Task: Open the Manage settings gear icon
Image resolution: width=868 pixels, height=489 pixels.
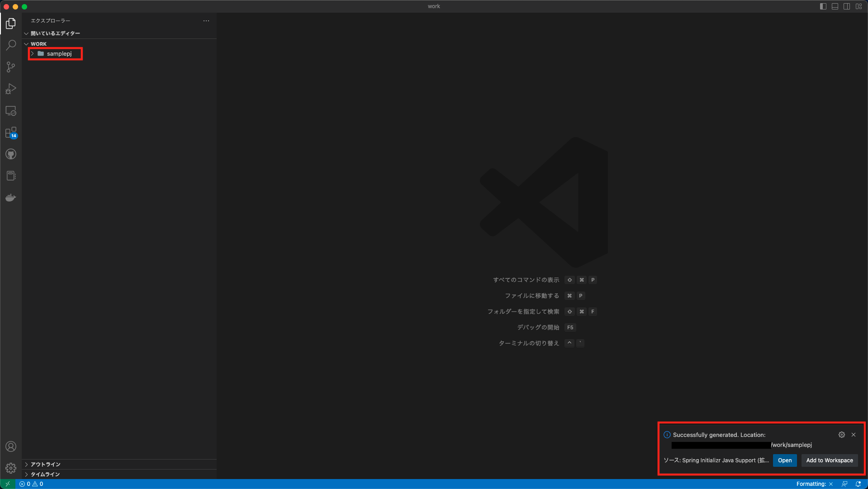Action: 10,468
